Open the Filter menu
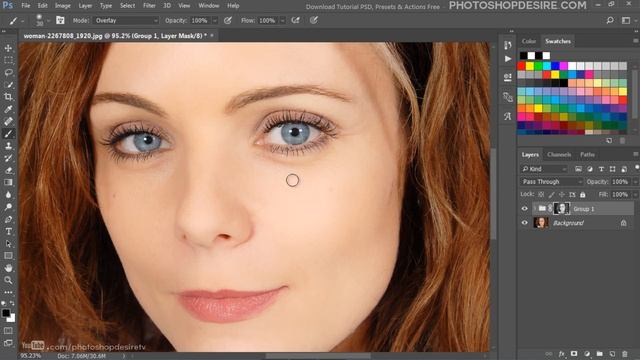This screenshot has width=640, height=360. pos(149,6)
